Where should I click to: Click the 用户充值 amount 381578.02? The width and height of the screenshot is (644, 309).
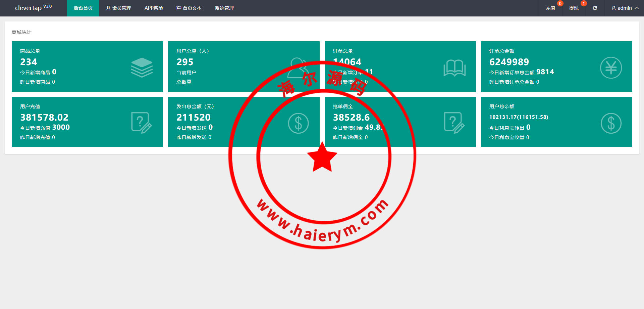pos(44,118)
